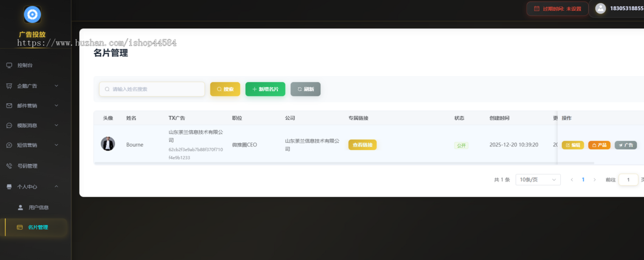Toggle the 个人中心 up chevron
Screen dimensions: 644x260
[56, 187]
